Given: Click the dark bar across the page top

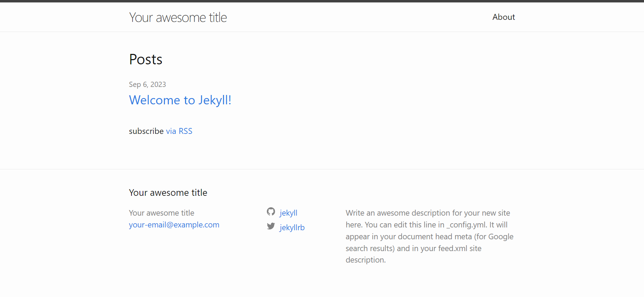Looking at the screenshot, I should pyautogui.click(x=322, y=1).
